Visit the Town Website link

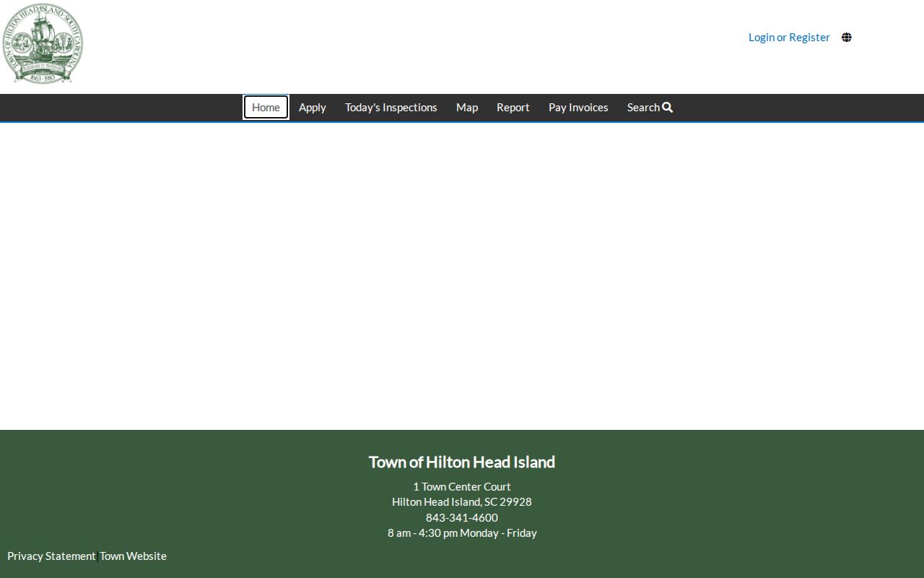[134, 556]
